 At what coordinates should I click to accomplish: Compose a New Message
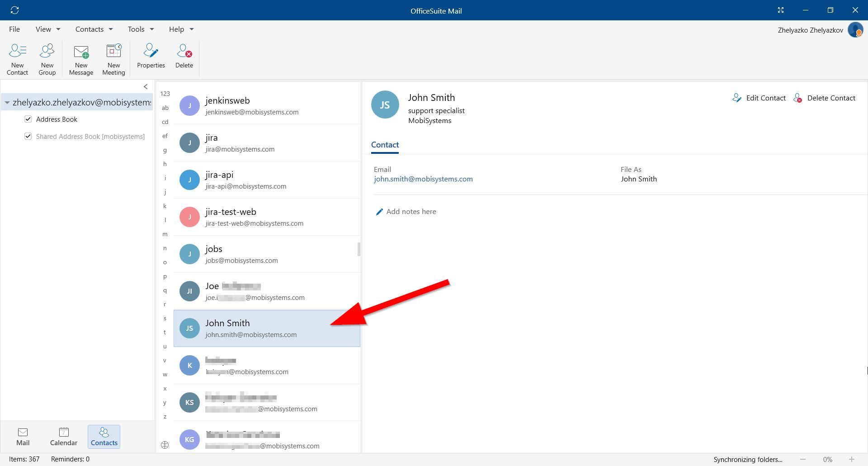pyautogui.click(x=81, y=59)
